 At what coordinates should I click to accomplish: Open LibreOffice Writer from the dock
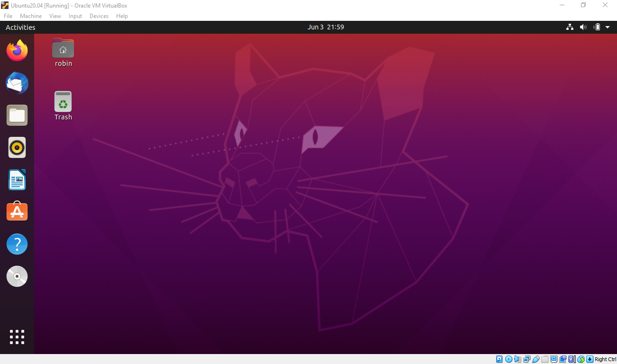pos(17,180)
